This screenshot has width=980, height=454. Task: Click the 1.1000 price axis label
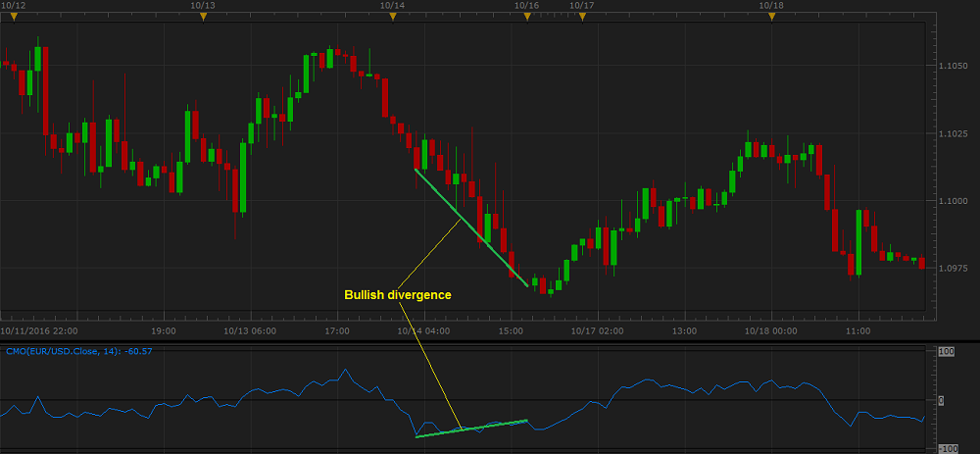[x=955, y=201]
